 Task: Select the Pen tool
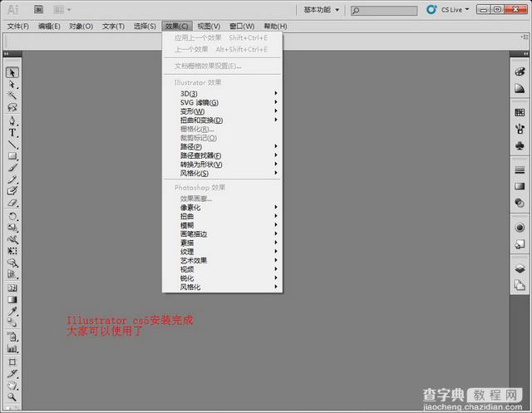click(x=12, y=120)
